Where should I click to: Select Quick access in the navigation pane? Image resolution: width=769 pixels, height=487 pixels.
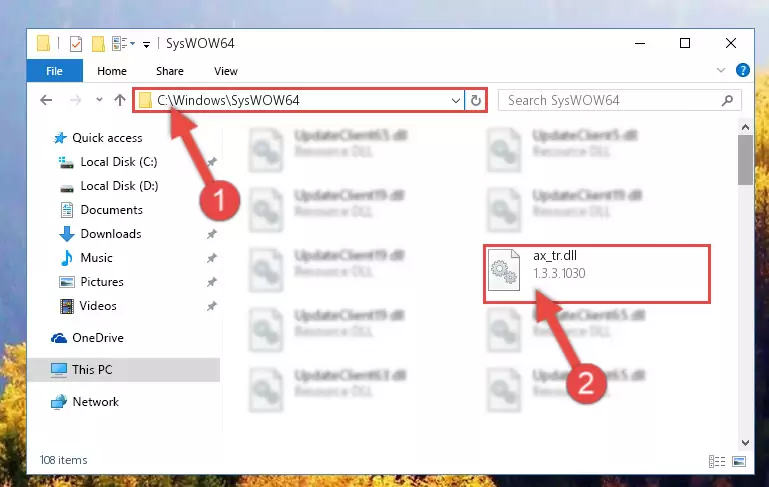point(98,138)
